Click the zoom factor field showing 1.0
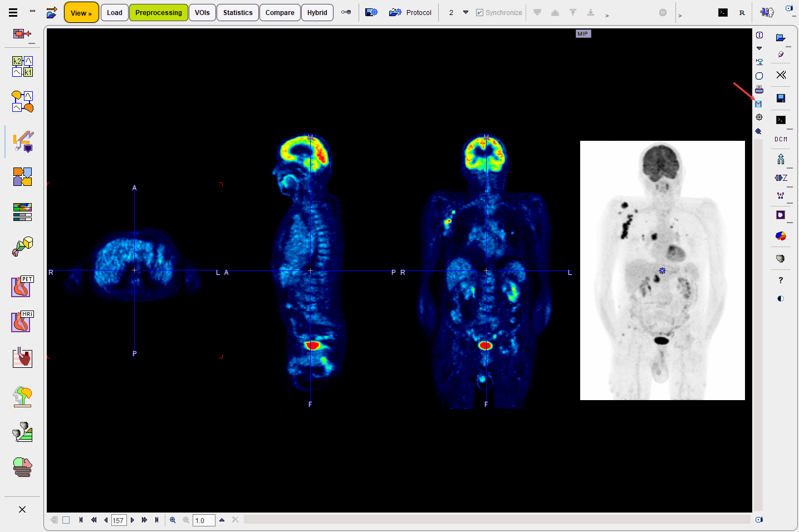Viewport: 799px width, 532px height. (x=204, y=520)
